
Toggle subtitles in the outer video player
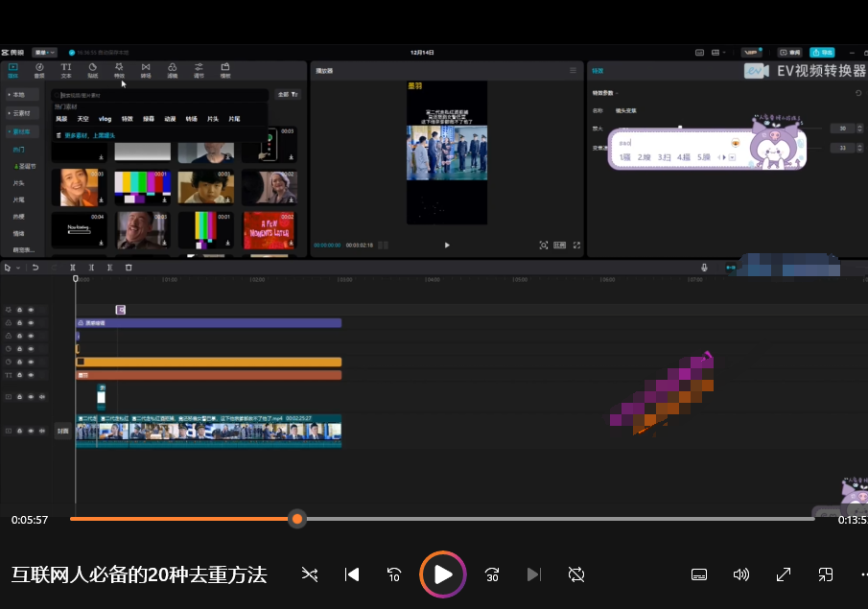coord(699,574)
